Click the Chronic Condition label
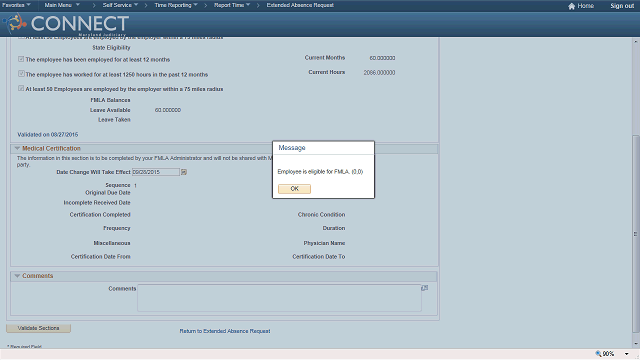Screen dimensions: 640x360 coord(321,215)
